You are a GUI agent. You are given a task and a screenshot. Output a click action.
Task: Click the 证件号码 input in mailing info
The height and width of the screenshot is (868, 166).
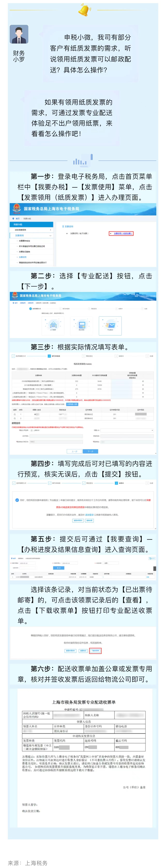point(56,436)
